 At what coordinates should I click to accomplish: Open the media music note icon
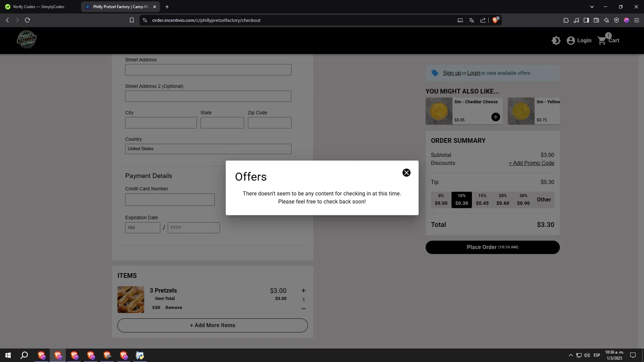[x=576, y=20]
